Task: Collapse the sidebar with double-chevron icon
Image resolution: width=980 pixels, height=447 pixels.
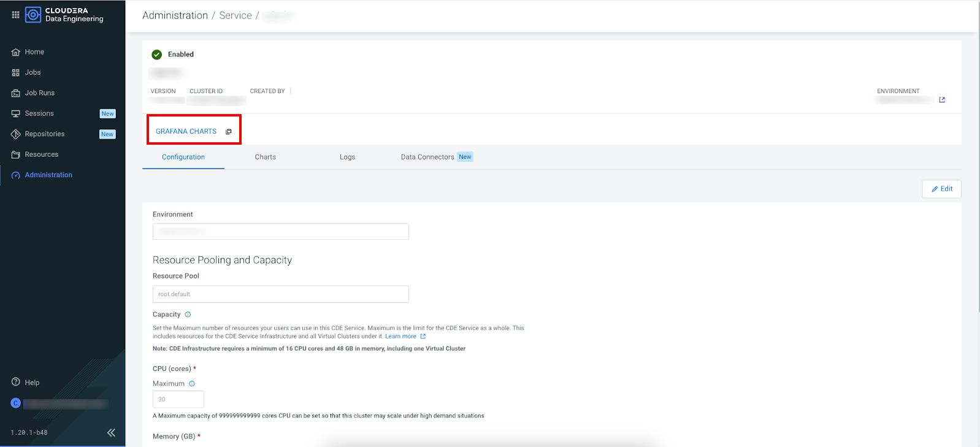Action: tap(111, 432)
